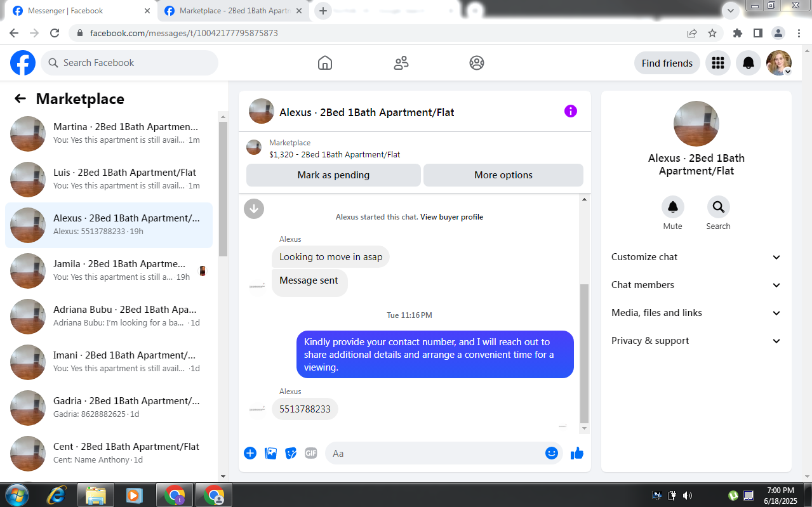Send a thumbs-up like
This screenshot has width=812, height=507.
tap(577, 453)
